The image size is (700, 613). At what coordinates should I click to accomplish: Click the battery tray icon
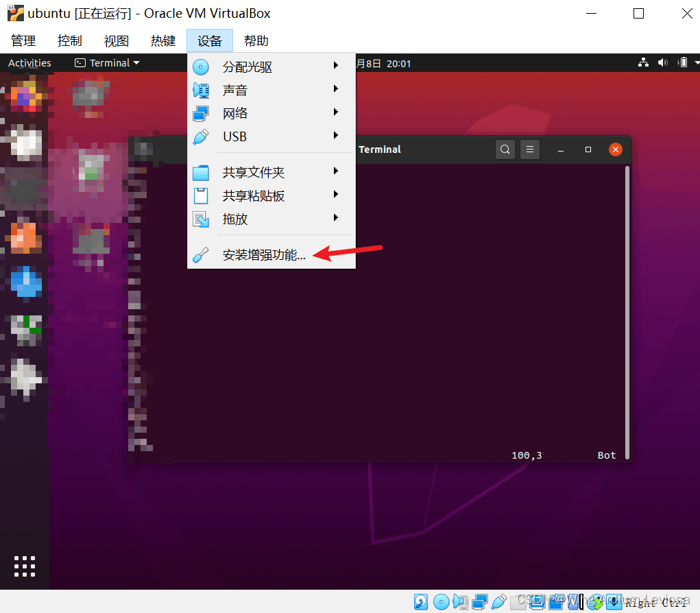683,62
